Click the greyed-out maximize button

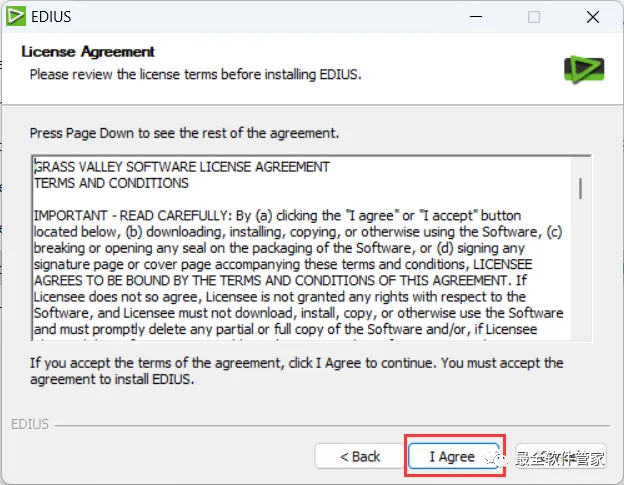[534, 17]
